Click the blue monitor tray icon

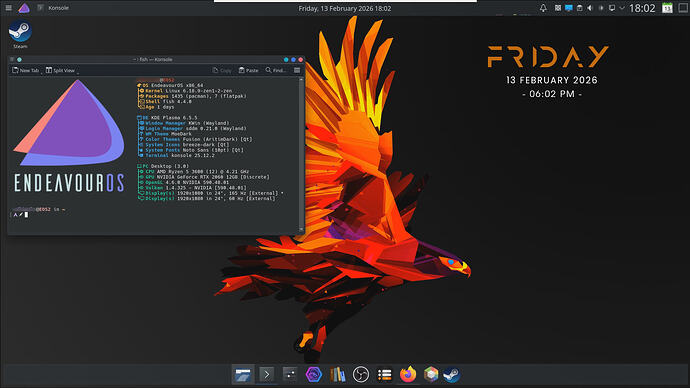point(569,8)
